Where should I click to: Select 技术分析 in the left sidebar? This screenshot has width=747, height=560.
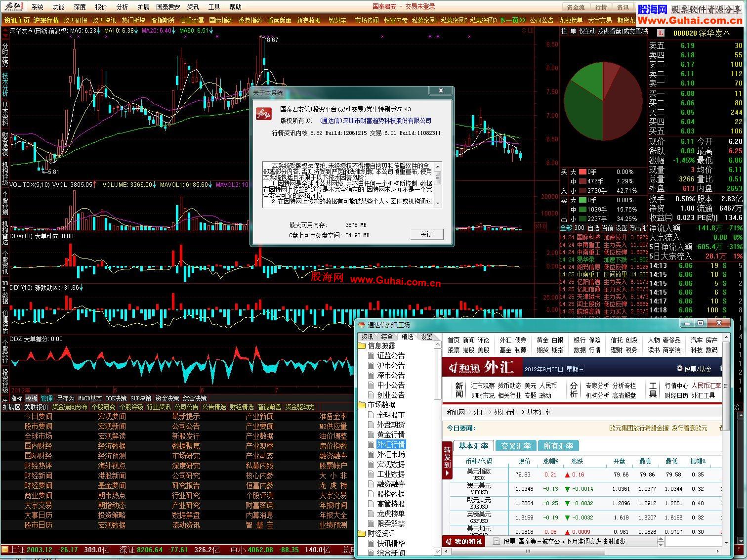(x=5, y=85)
